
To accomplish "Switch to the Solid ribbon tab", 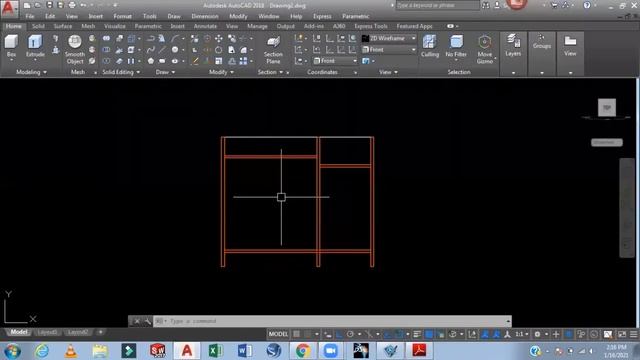I will [x=38, y=26].
